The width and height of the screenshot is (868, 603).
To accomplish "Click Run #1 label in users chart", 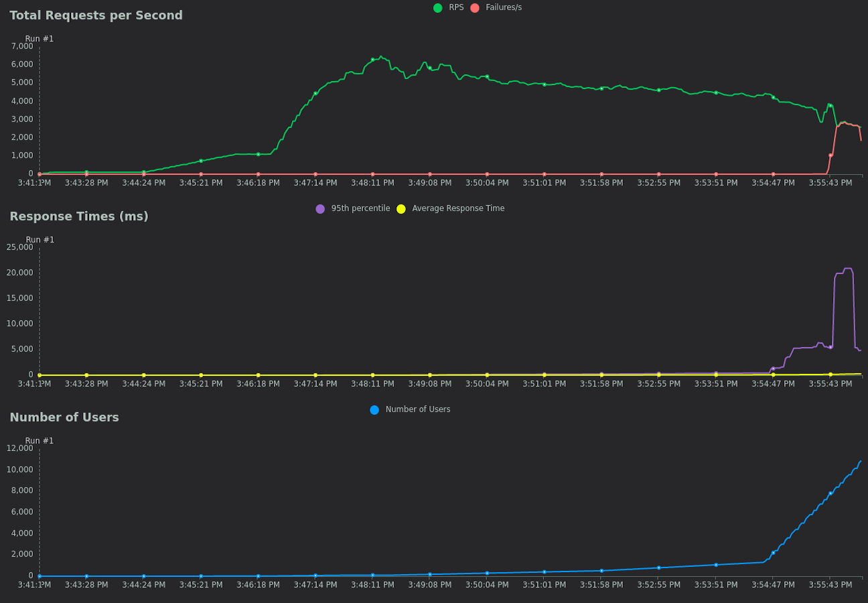I will 40,441.
